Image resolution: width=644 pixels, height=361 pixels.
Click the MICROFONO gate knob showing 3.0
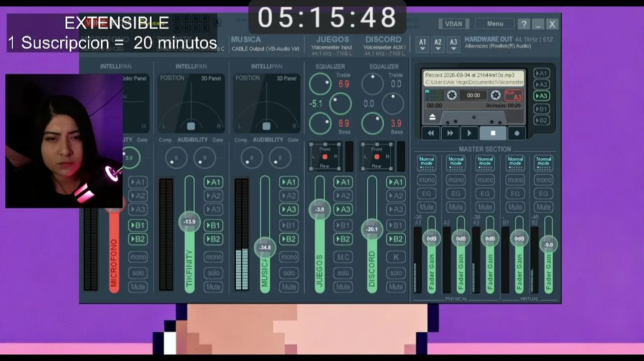130,157
